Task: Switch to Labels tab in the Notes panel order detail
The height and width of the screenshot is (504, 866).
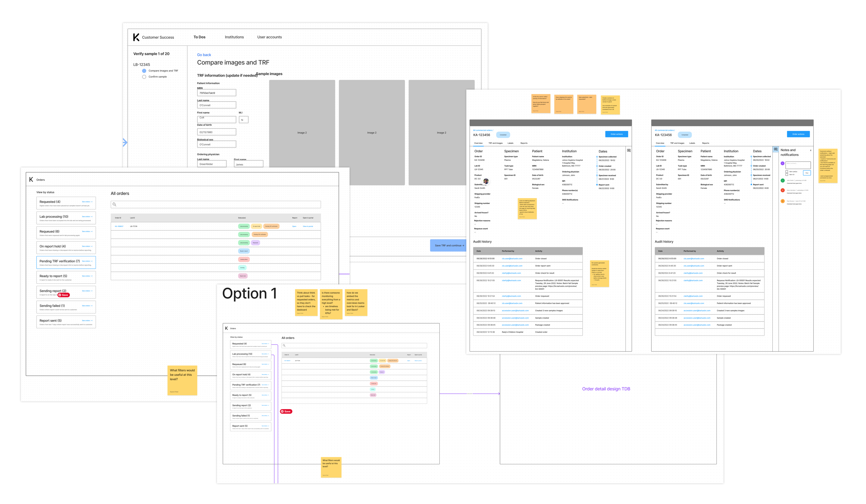Action: coord(692,143)
